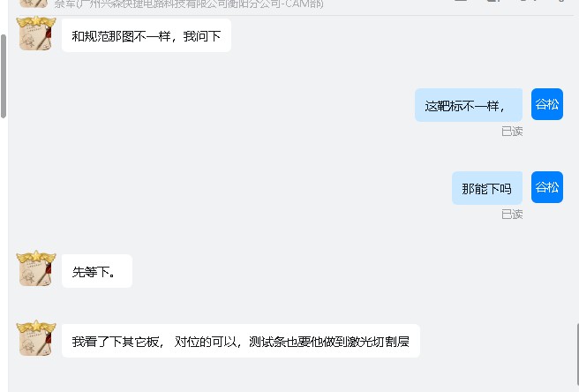Screen dimensions: 579x392
Task: Click the left panel scrollbar thumb
Action: click(x=4, y=76)
